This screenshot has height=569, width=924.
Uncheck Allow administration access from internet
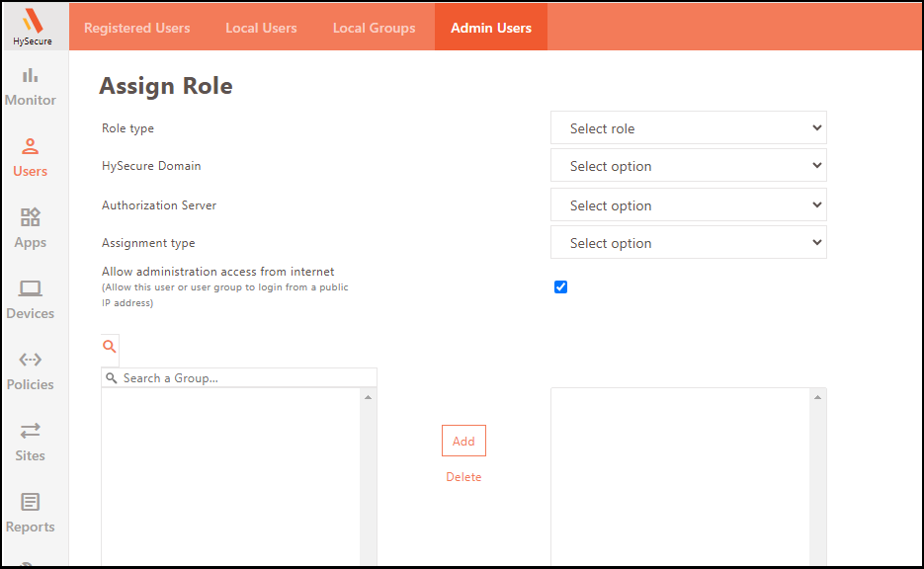tap(561, 287)
